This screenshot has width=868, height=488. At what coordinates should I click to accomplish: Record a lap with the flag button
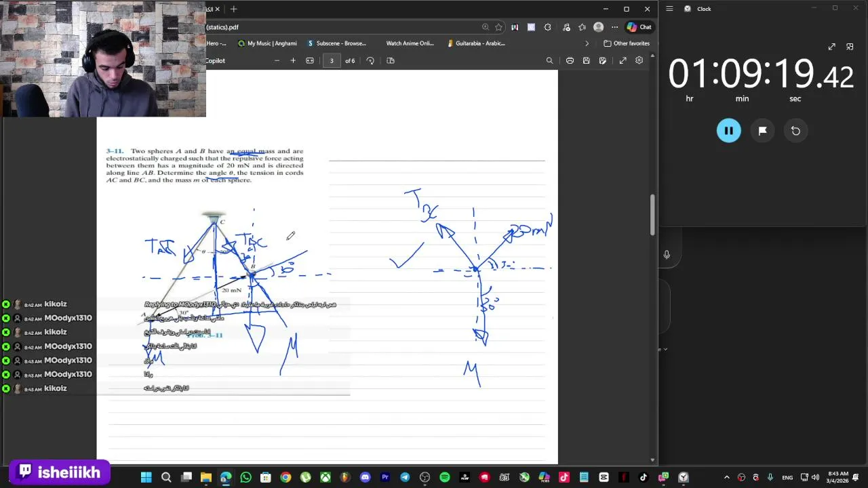[x=762, y=131]
